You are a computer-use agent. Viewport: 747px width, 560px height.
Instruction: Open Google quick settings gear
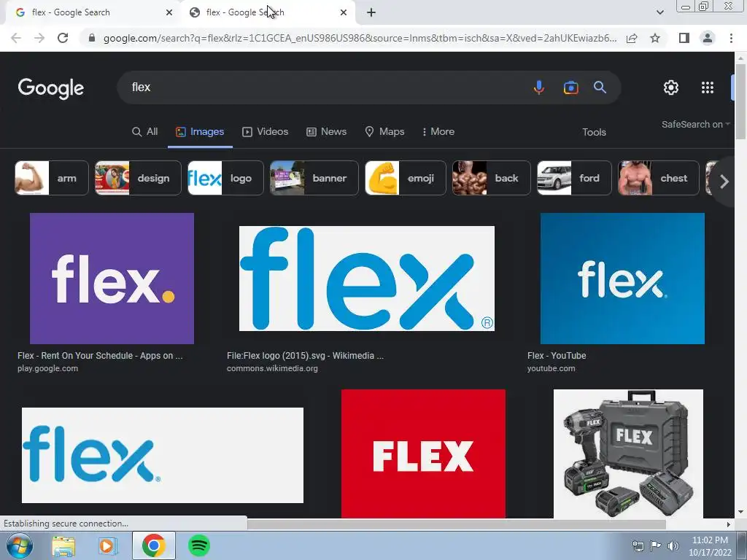[671, 87]
